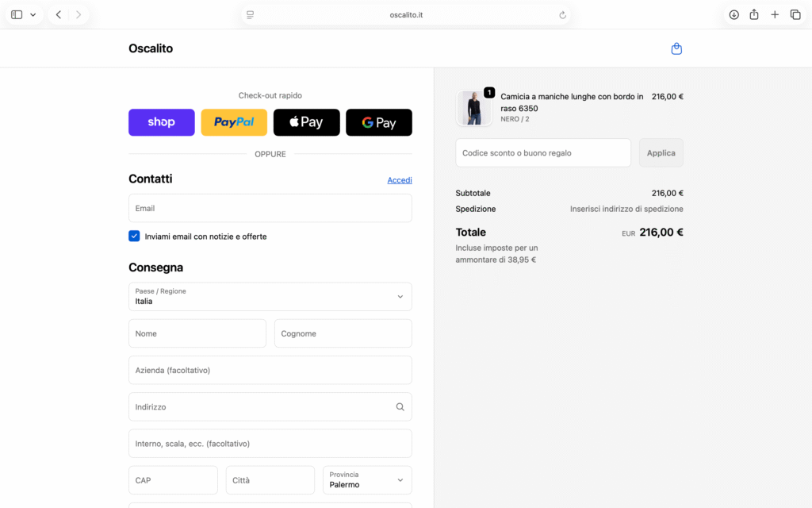Show the tab overview
The width and height of the screenshot is (812, 508).
795,14
